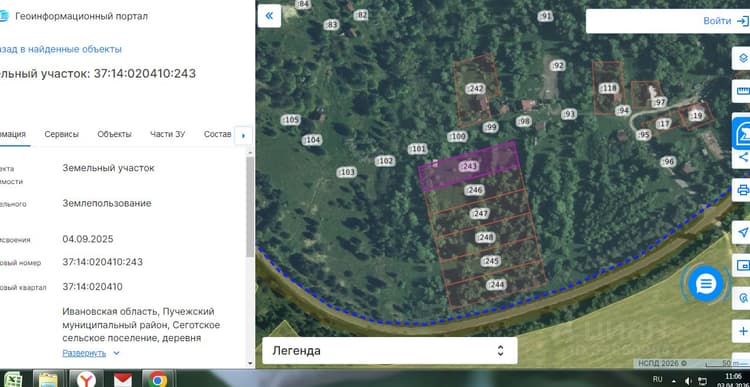750x387 pixels.
Task: Launch Yandex Browser from taskbar
Action: click(86, 379)
